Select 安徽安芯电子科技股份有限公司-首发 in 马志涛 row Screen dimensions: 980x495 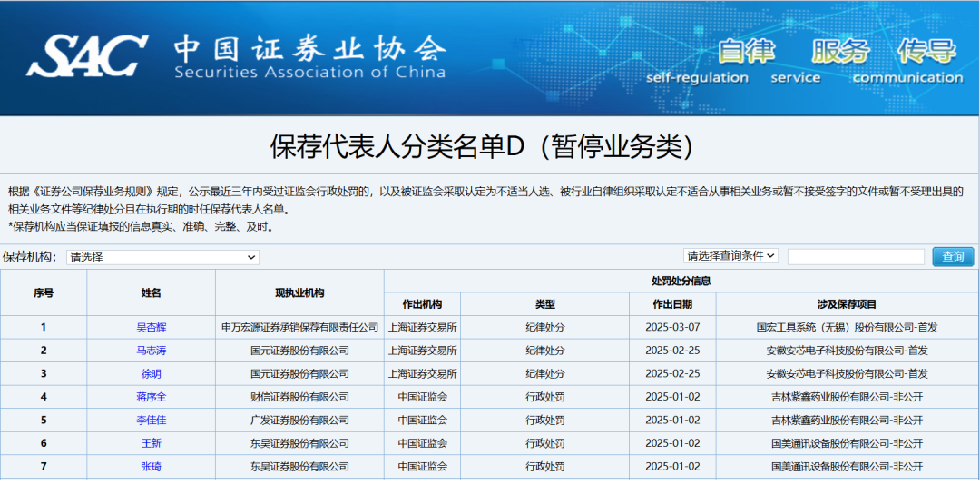click(x=847, y=351)
